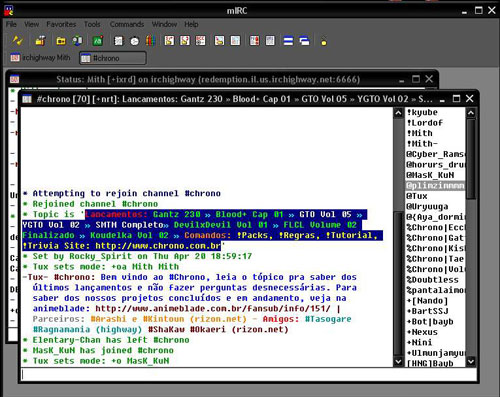The height and width of the screenshot is (397, 500).
Task: Click the #Kintoun channel link
Action: pyautogui.click(x=163, y=319)
